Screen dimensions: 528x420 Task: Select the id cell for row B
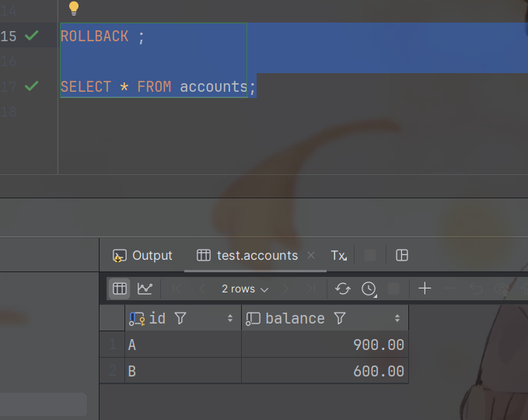click(183, 371)
